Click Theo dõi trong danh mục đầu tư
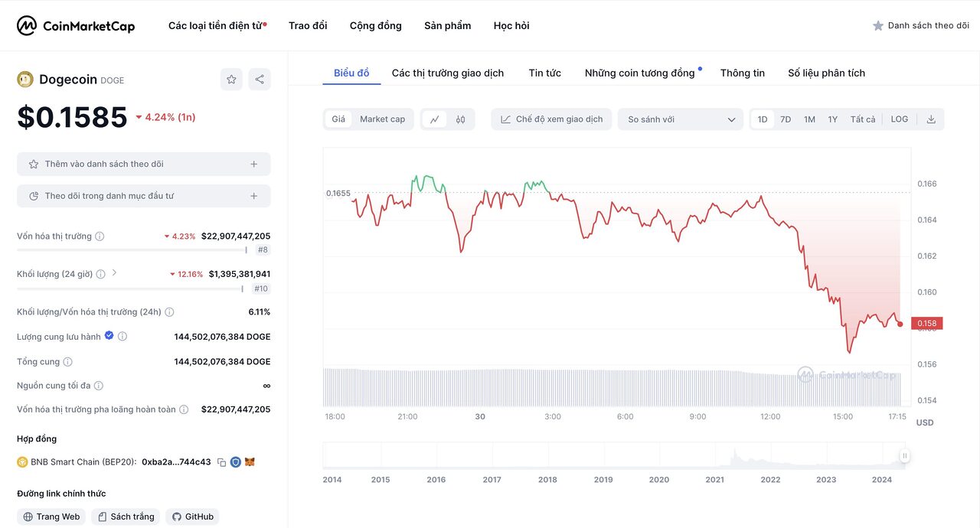 coord(144,196)
